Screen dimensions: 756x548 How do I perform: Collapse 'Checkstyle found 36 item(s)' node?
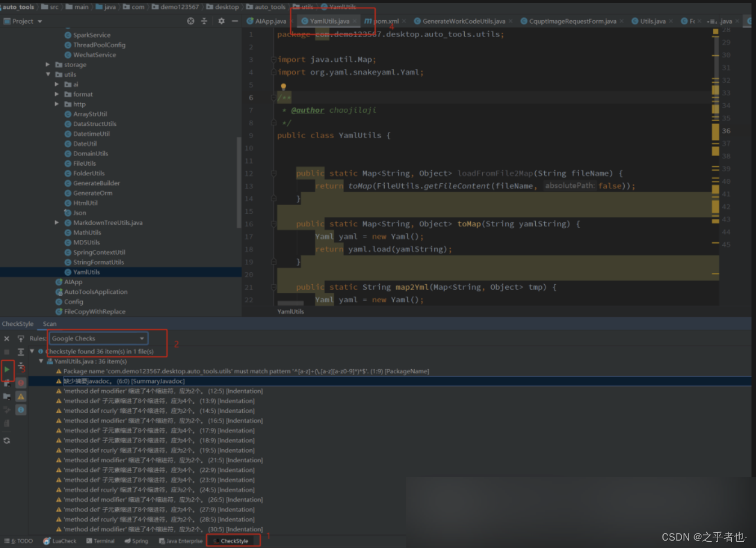32,351
